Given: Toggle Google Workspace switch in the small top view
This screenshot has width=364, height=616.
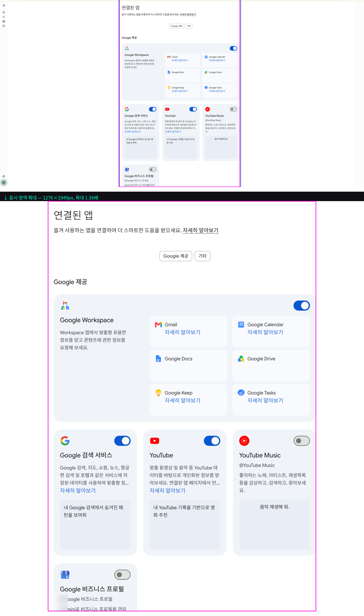Looking at the screenshot, I should (233, 48).
